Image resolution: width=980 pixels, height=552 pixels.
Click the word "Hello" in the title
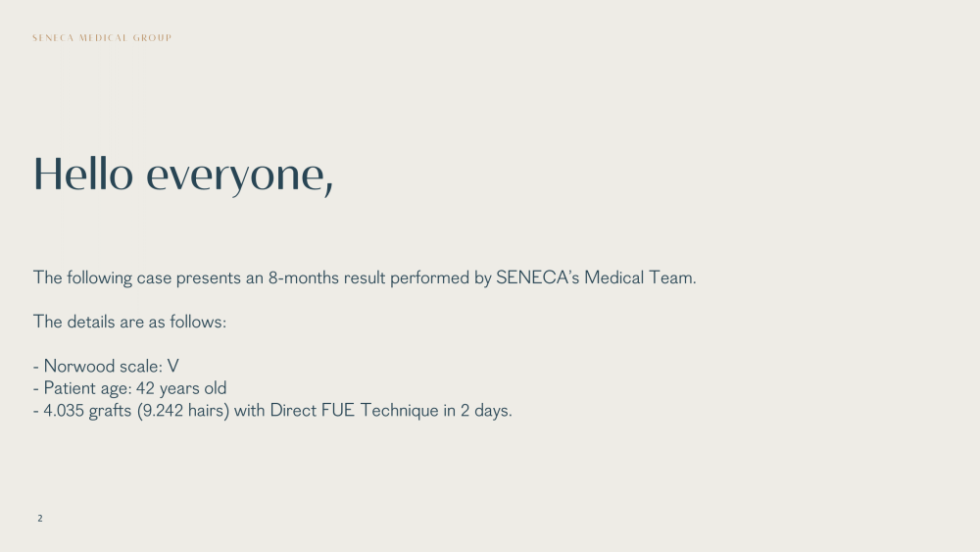tap(83, 174)
